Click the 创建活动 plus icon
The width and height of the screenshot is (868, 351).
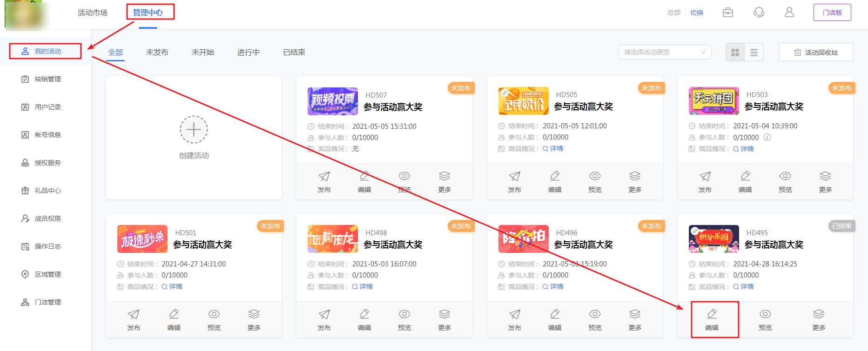(194, 129)
